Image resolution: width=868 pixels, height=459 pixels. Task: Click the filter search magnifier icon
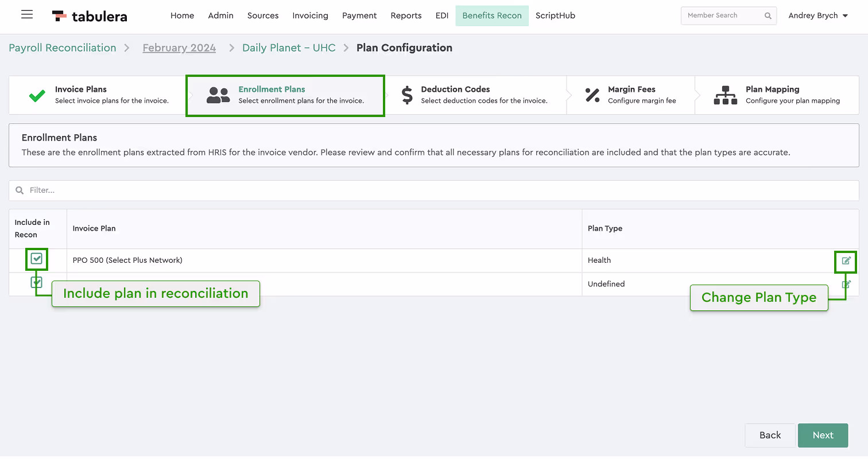pos(20,190)
